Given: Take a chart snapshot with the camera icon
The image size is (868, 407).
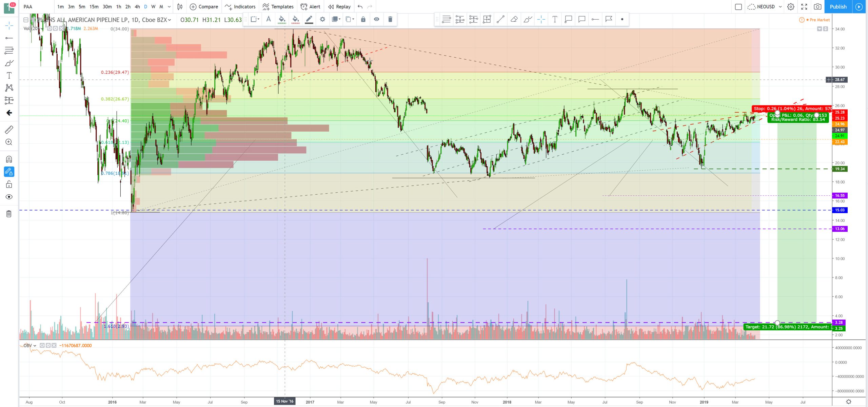Looking at the screenshot, I should click(817, 6).
